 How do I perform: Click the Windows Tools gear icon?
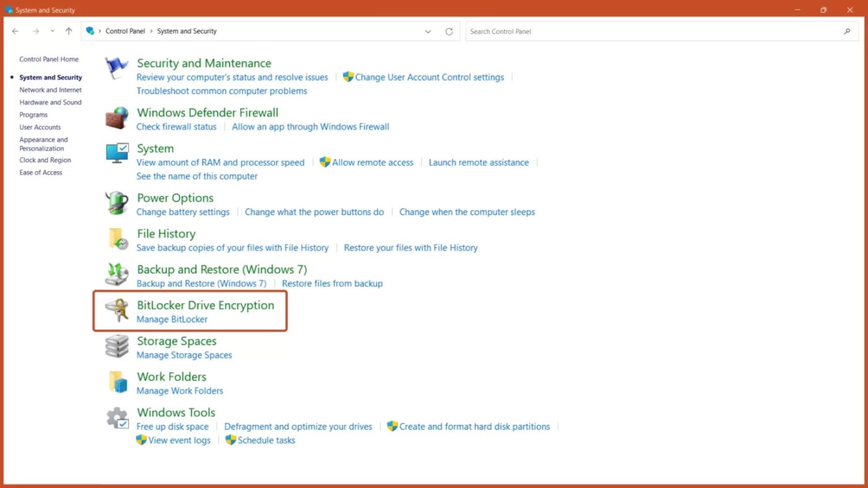[x=117, y=418]
